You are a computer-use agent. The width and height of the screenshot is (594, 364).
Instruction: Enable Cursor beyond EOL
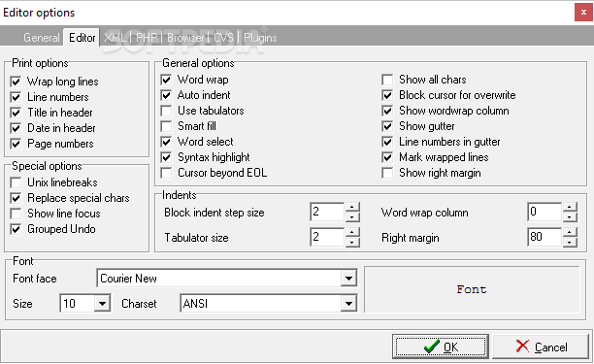tap(166, 173)
